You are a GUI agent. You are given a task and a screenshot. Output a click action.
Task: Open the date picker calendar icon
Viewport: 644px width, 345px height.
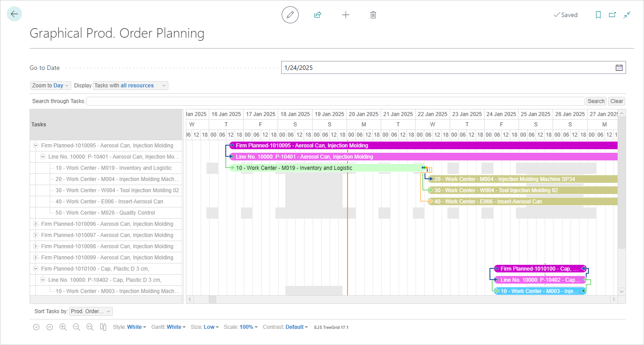click(618, 67)
